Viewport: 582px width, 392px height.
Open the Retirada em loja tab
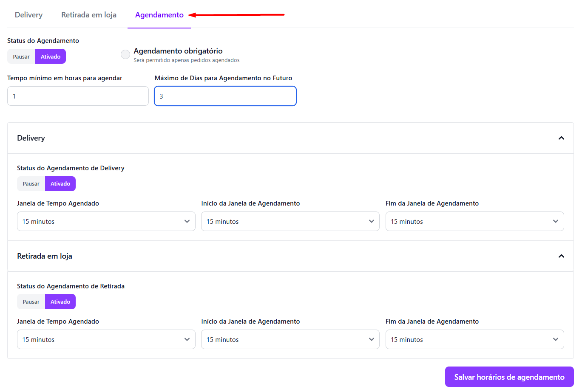(x=89, y=15)
